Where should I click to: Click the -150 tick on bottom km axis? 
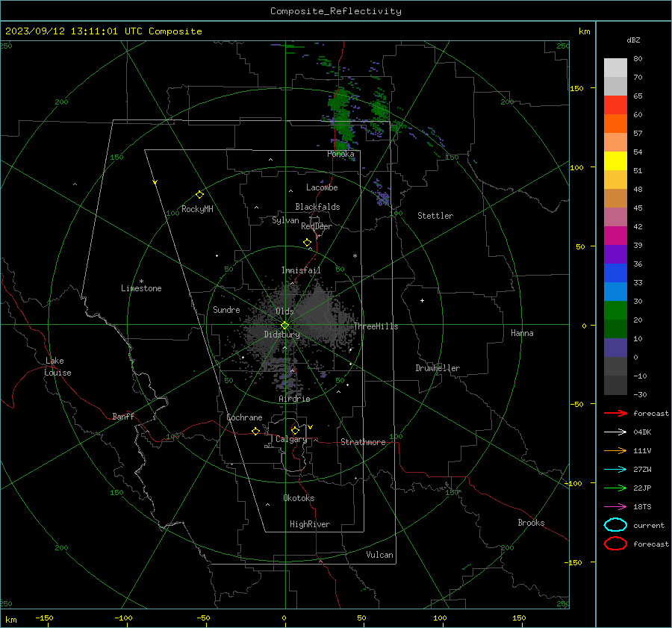[44, 618]
